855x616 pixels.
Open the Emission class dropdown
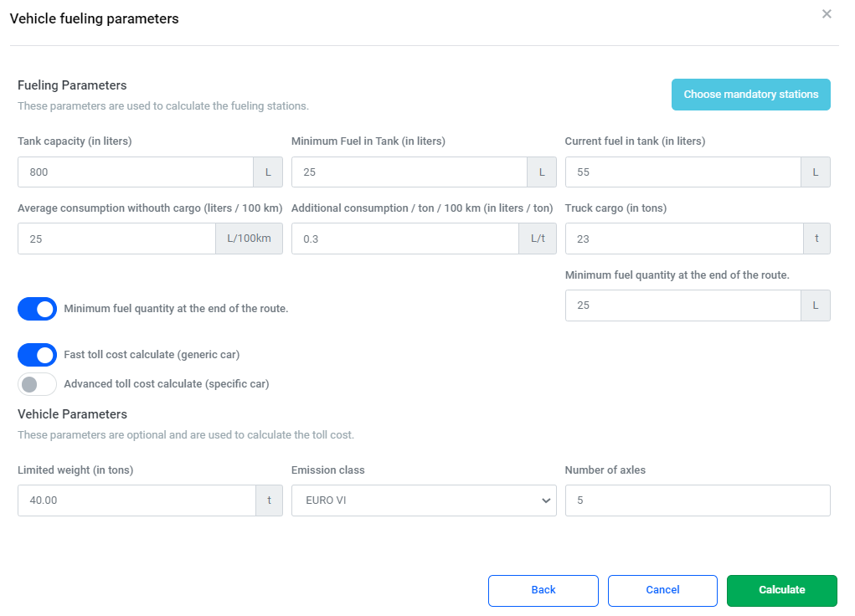click(423, 501)
